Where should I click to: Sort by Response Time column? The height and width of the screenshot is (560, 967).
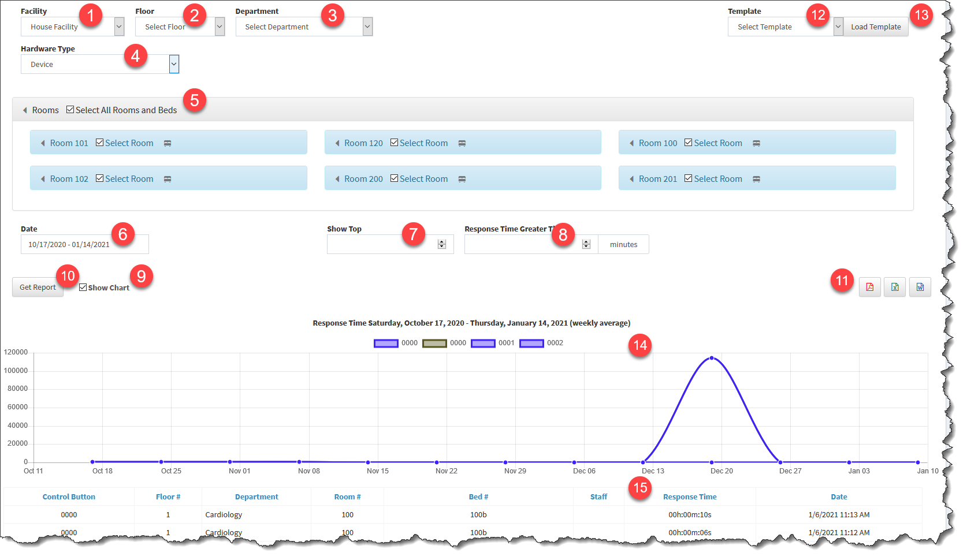pos(690,496)
